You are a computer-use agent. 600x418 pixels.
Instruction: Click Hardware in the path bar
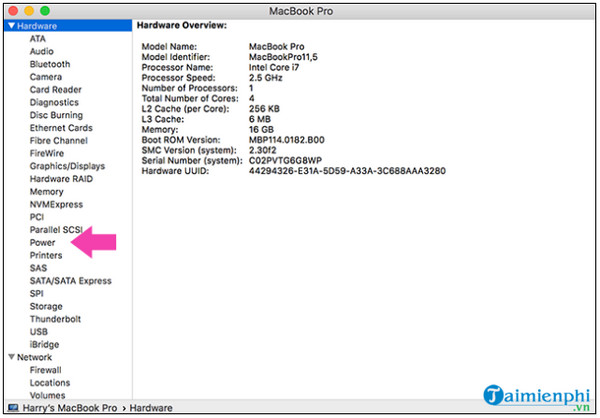151,408
